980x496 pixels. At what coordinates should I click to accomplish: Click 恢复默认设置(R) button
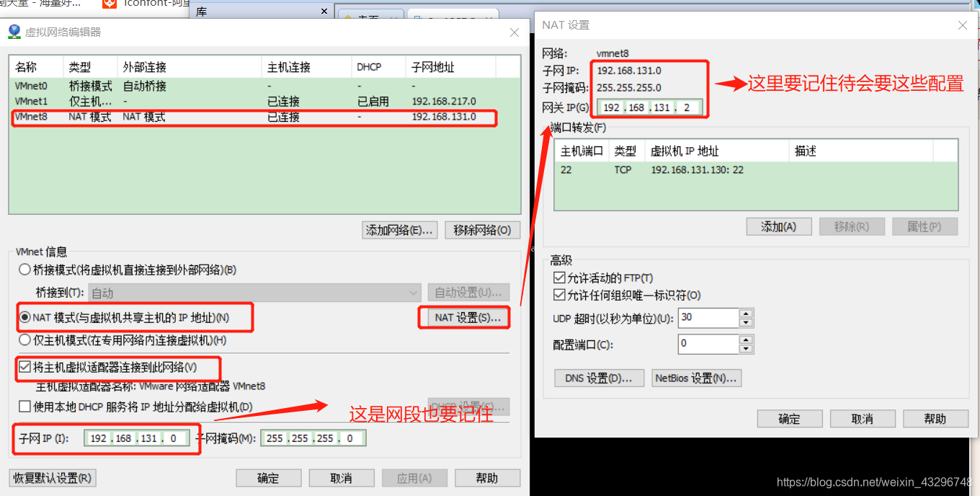53,478
